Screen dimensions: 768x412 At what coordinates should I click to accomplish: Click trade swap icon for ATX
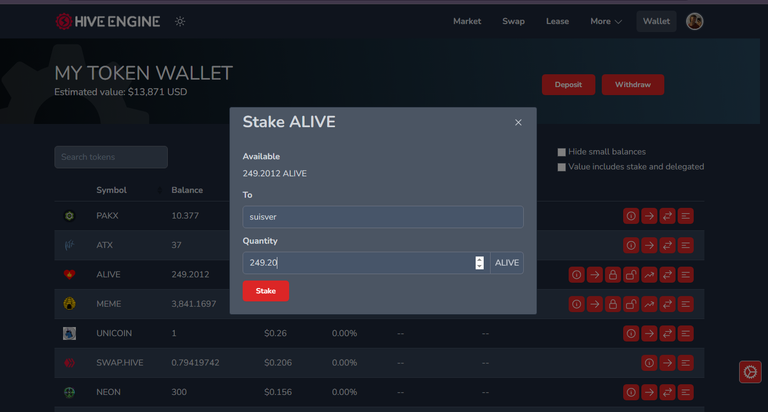667,245
